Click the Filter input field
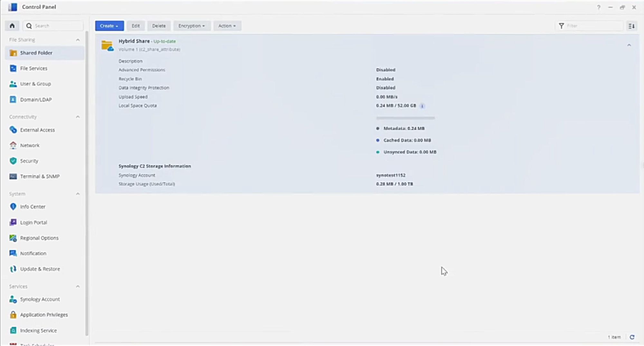 [589, 26]
